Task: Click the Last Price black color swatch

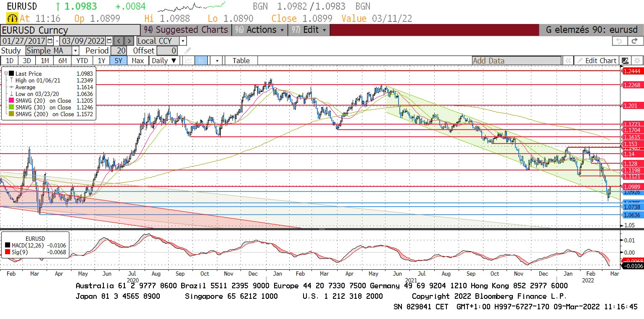Action: tap(11, 74)
